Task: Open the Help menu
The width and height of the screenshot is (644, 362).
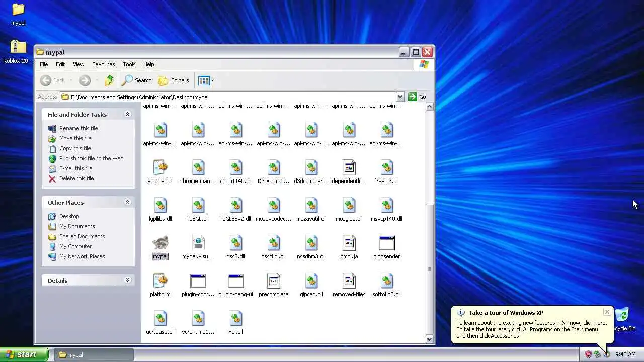Action: 148,64
